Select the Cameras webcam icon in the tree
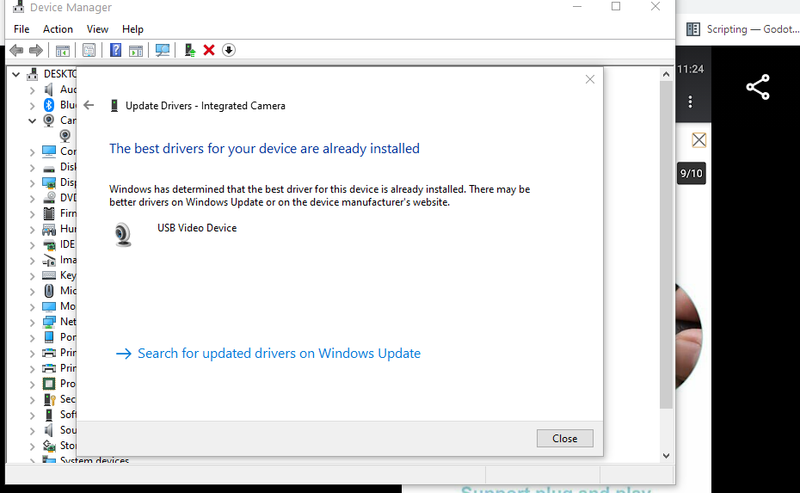The width and height of the screenshot is (800, 493). [49, 120]
